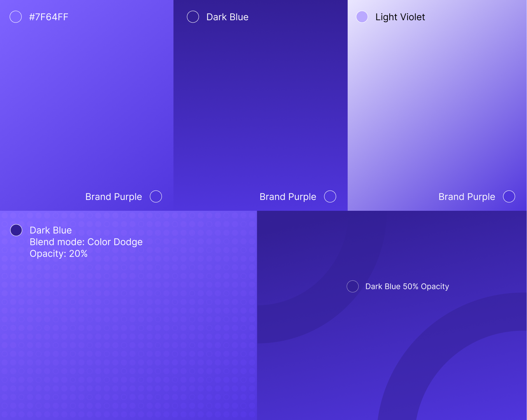
Task: Click the Brand Purple circle in the Dark Blue gradient panel
Action: point(330,196)
